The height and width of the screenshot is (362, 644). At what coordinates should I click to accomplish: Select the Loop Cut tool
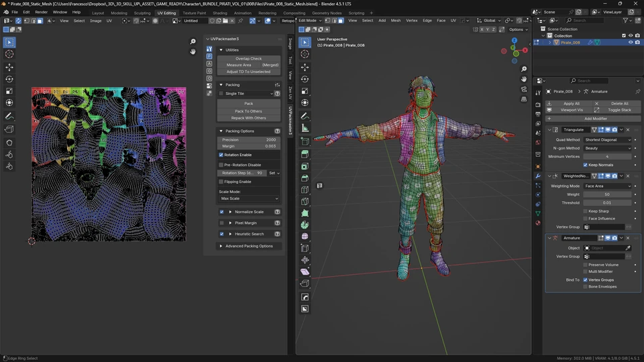point(305,190)
